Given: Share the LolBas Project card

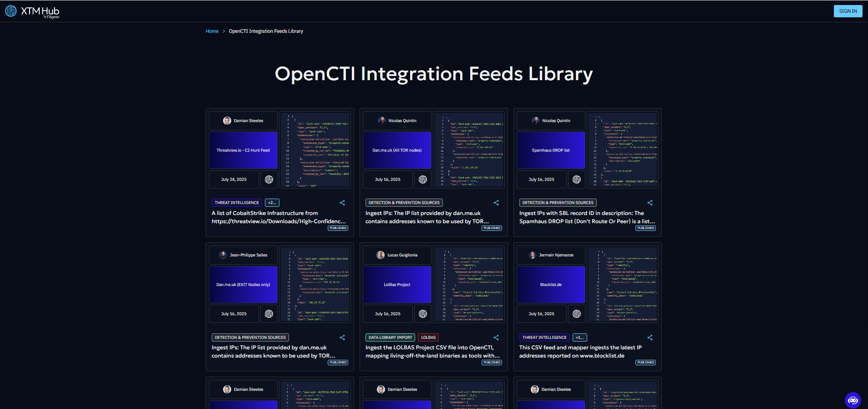Looking at the screenshot, I should (496, 337).
